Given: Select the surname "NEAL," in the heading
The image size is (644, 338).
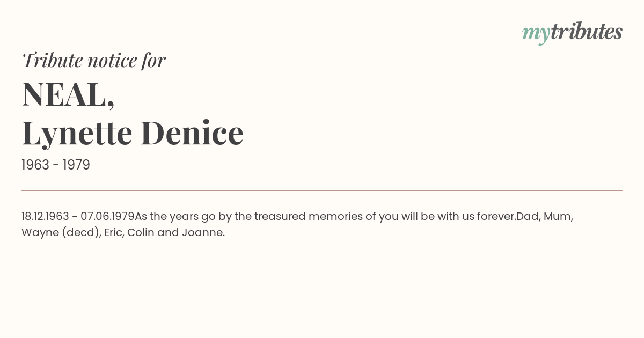Looking at the screenshot, I should point(68,94).
